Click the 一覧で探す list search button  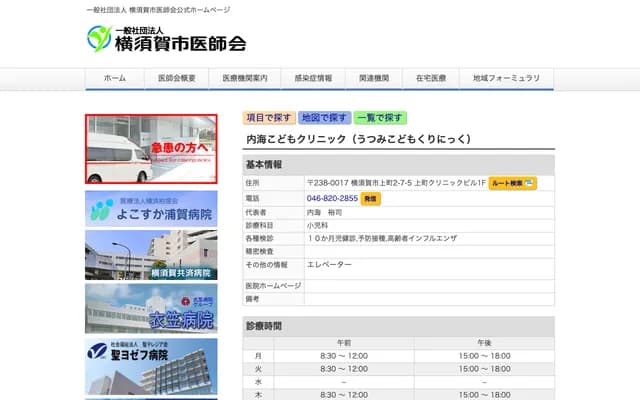coord(379,118)
